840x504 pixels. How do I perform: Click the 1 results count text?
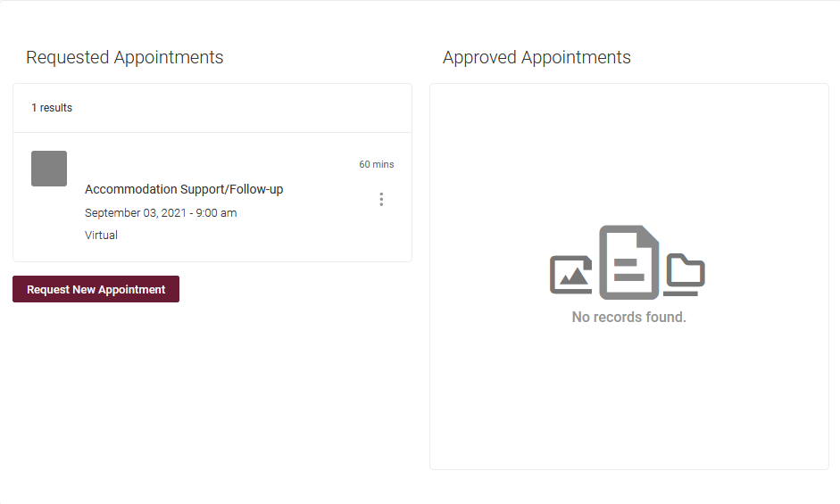coord(52,108)
